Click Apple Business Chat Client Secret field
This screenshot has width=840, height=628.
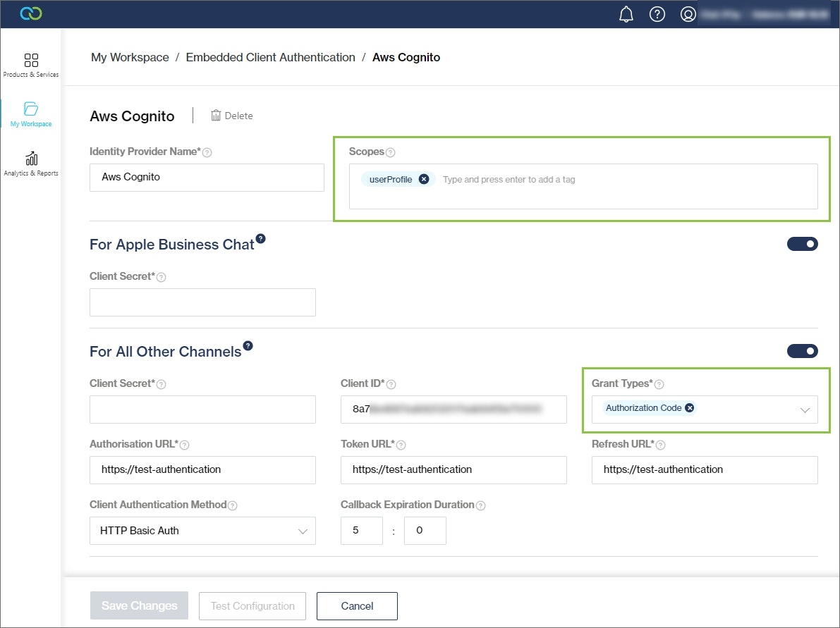point(202,302)
